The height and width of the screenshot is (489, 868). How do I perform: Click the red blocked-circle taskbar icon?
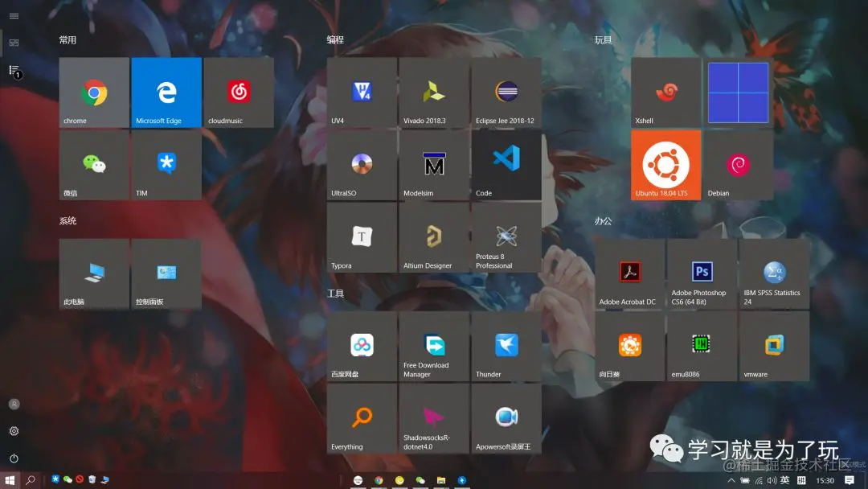(80, 479)
